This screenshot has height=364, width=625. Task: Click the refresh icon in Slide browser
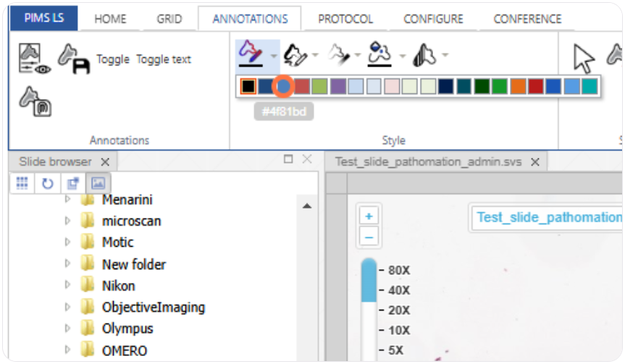(47, 183)
